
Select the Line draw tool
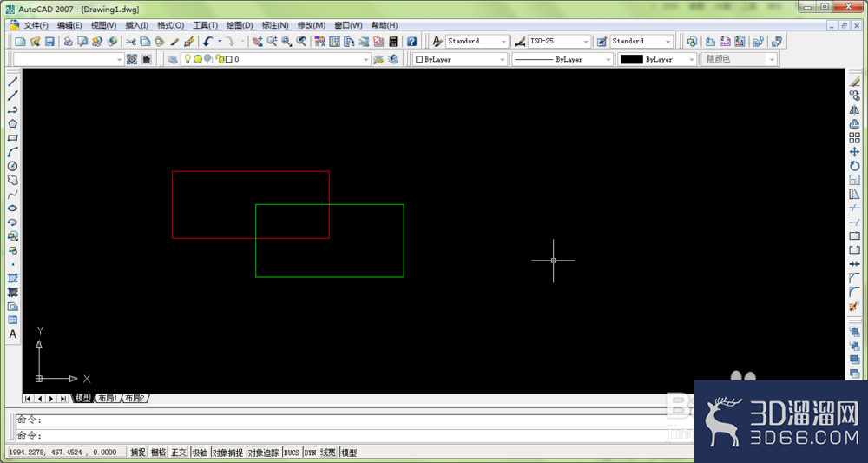[x=13, y=82]
